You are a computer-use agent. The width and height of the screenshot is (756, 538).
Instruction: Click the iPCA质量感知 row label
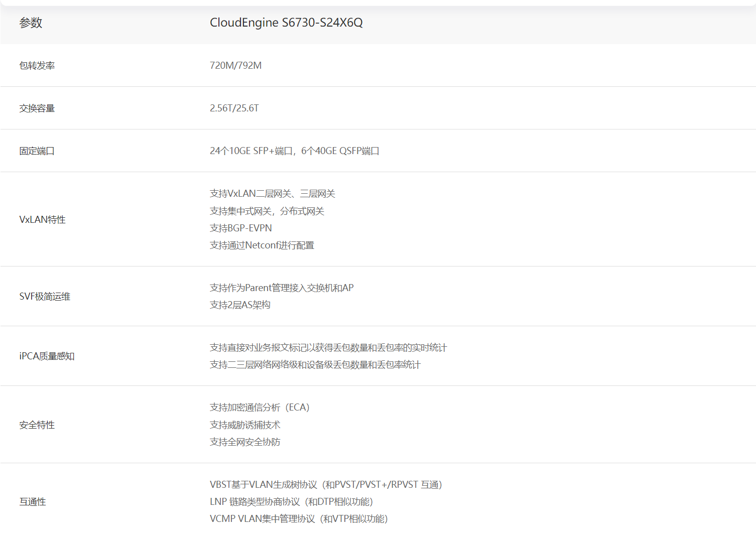click(x=47, y=356)
